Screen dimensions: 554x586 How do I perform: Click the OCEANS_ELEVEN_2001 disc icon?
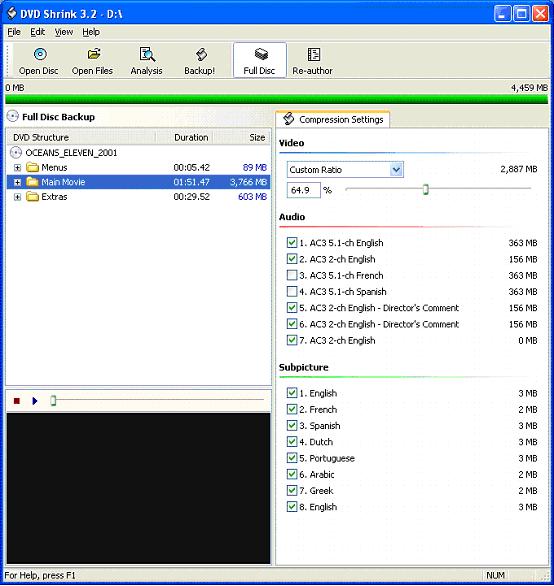pyautogui.click(x=16, y=152)
